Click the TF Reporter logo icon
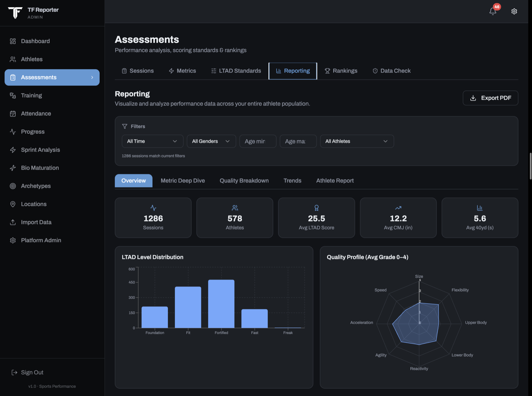The height and width of the screenshot is (396, 532). tap(15, 13)
